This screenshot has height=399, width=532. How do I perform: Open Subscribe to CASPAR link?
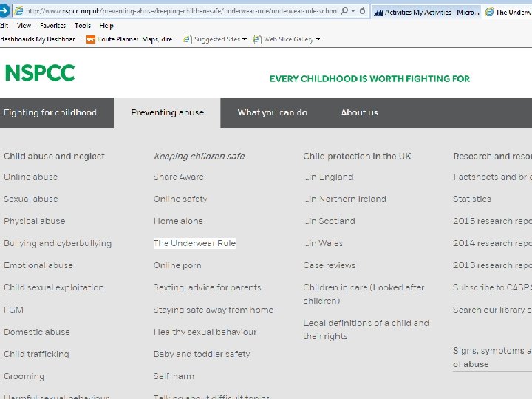pyautogui.click(x=492, y=287)
